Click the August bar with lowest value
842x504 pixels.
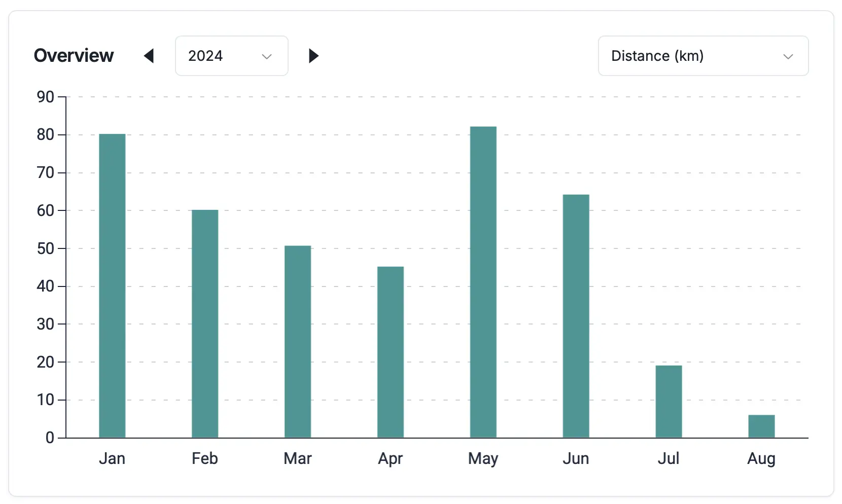tap(761, 426)
